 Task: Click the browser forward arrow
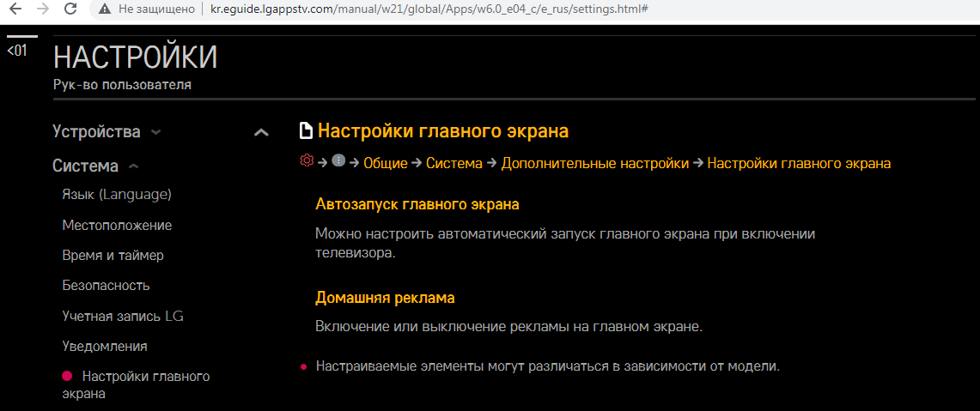point(43,9)
